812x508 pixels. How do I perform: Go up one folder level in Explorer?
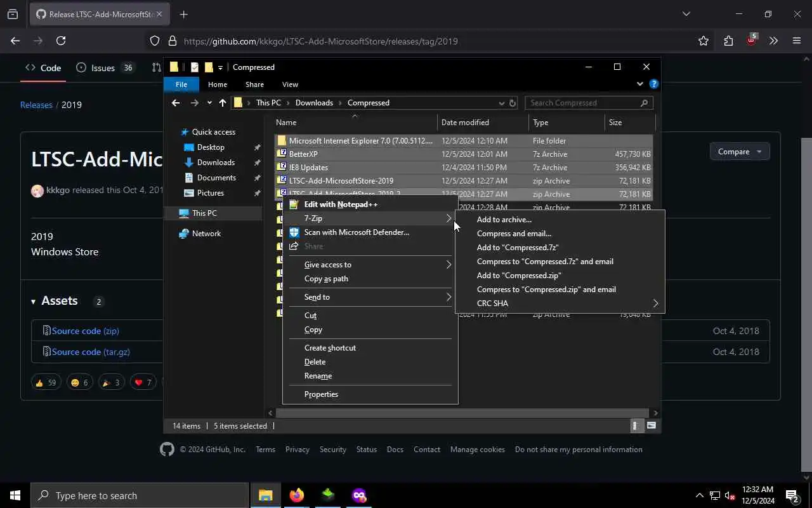point(223,103)
